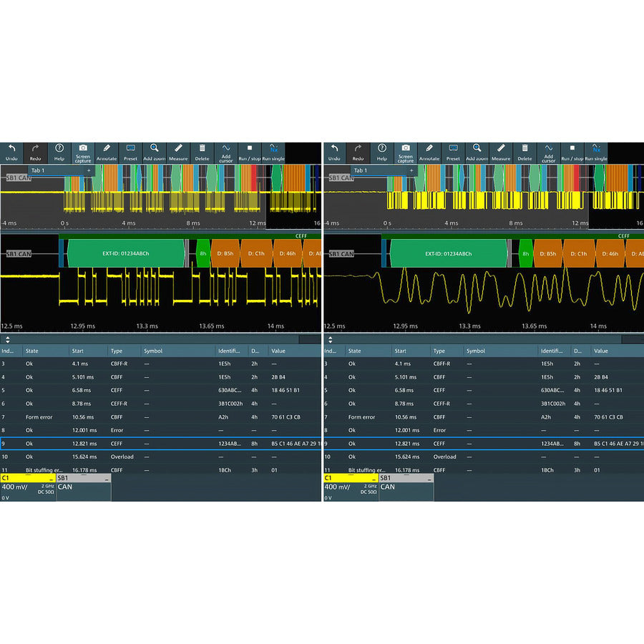
Task: Expand the right decode table with the up-down arrows
Action: tap(330, 340)
